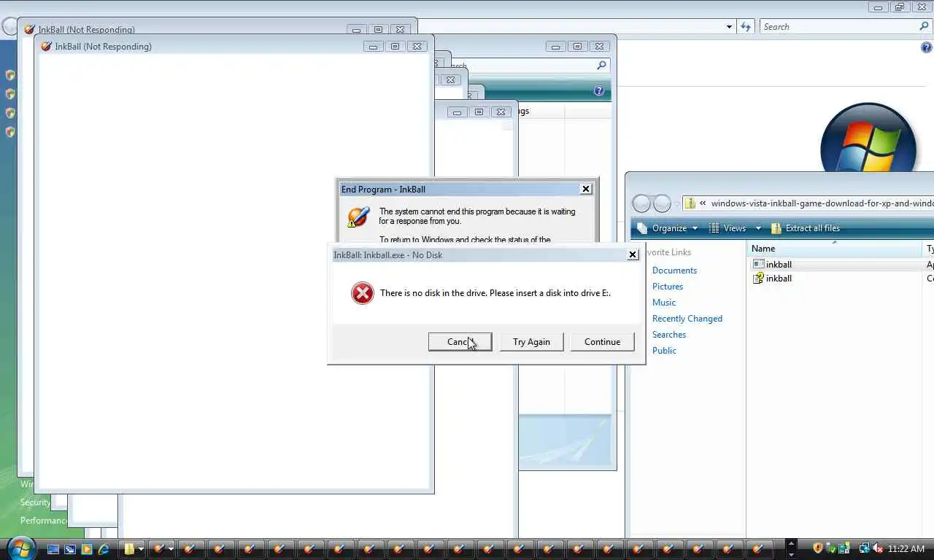Viewport: 934px width, 560px height.
Task: Click Switch Between Windows quick launch icon
Action: (x=70, y=549)
